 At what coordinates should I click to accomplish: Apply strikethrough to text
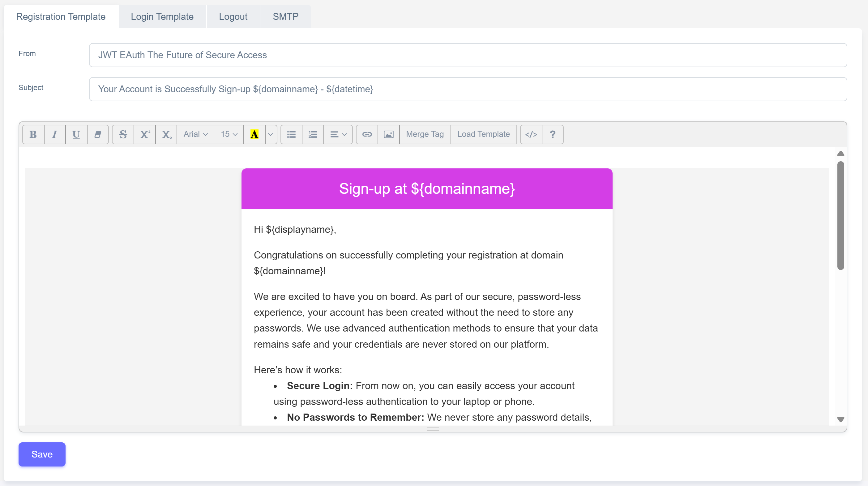123,134
